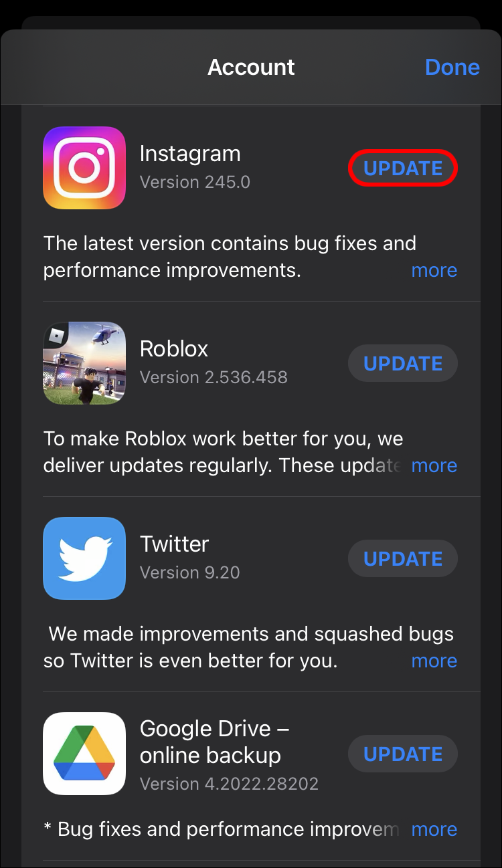Tap Instagram bug fixes description text
Screen dimensions: 502x868
(x=230, y=257)
